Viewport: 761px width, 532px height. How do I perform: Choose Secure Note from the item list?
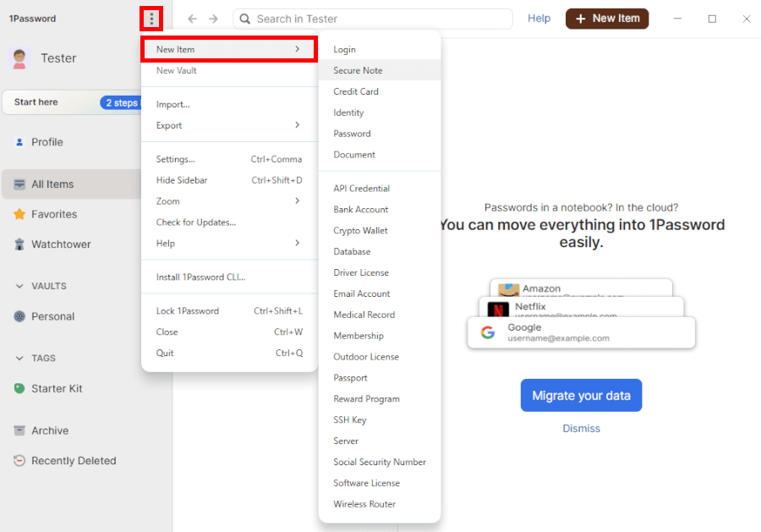359,70
